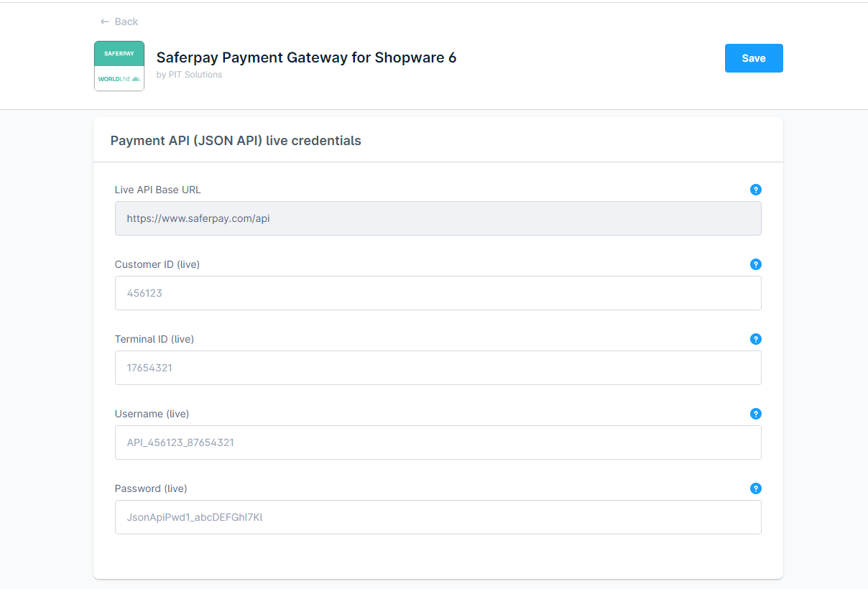Select the Terminal ID (live) input box
The height and width of the screenshot is (589, 868).
pos(438,368)
